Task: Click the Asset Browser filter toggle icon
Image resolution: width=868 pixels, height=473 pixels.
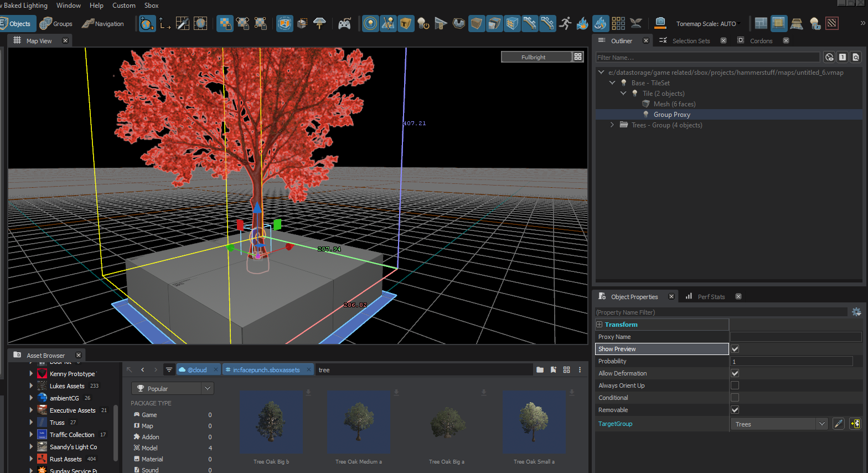Action: pyautogui.click(x=169, y=370)
